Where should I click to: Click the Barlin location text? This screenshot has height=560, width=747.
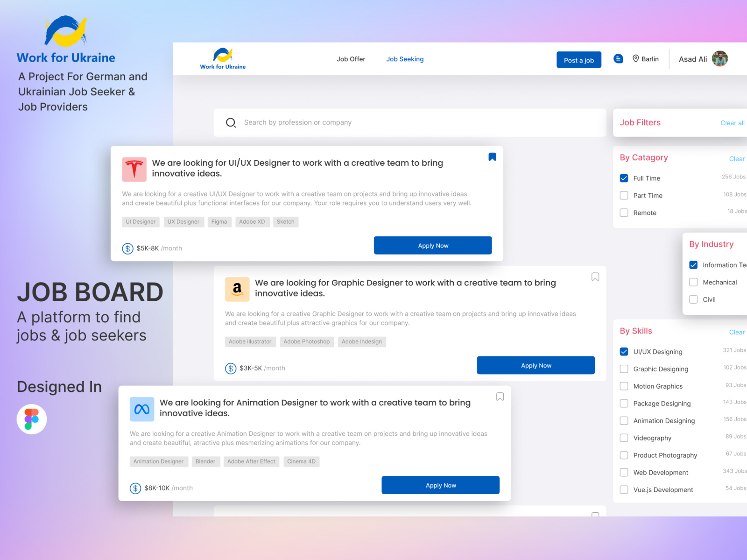[x=650, y=59]
